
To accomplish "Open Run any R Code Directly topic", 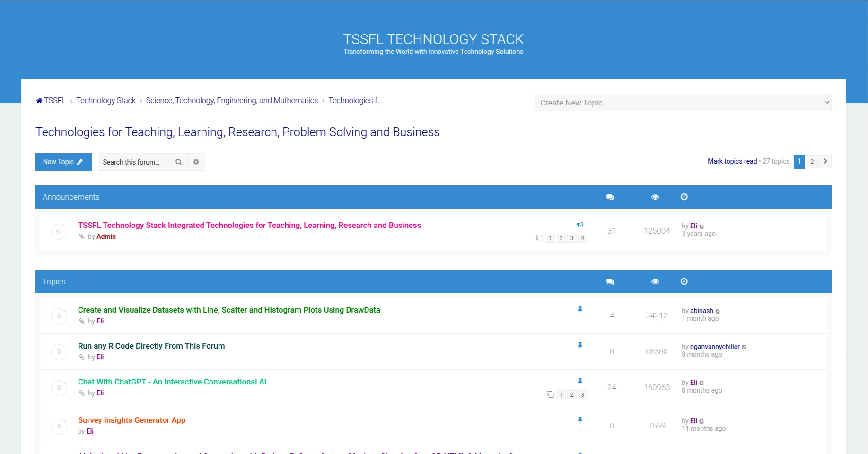I will (x=151, y=346).
